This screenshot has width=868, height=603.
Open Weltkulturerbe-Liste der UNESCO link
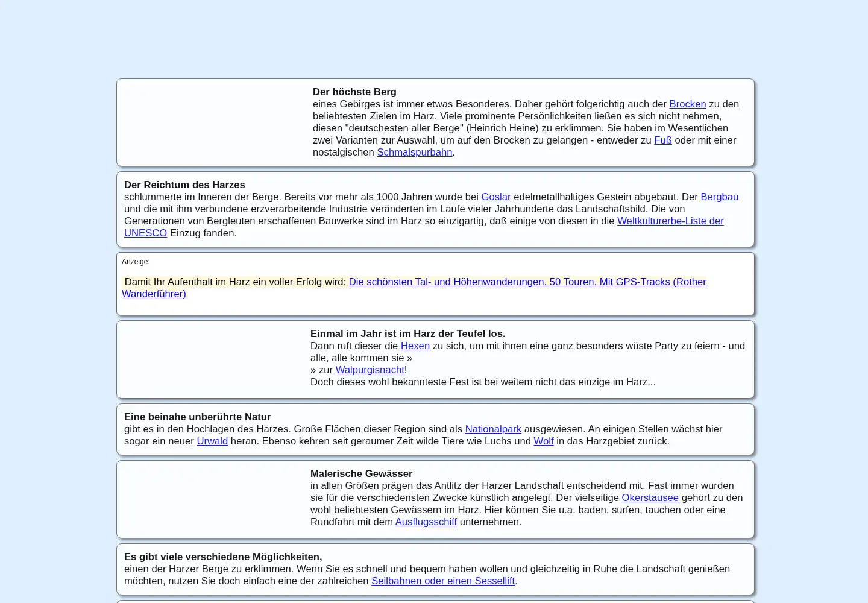pyautogui.click(x=670, y=221)
